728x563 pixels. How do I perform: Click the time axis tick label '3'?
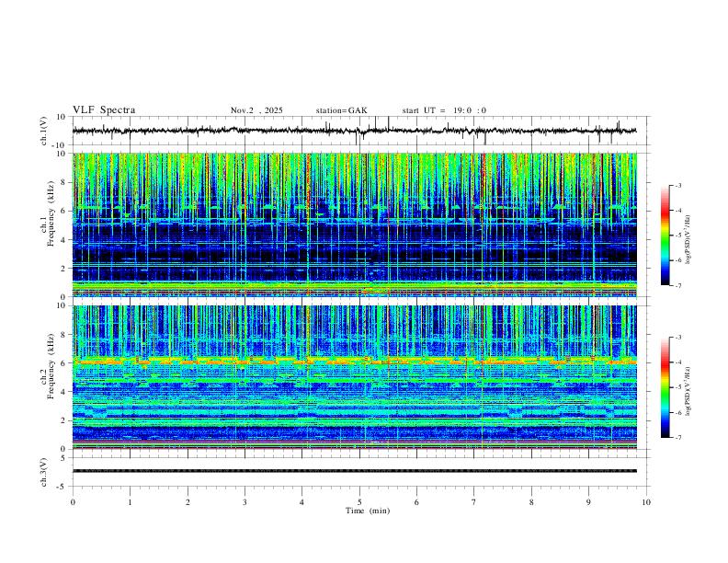pos(245,502)
